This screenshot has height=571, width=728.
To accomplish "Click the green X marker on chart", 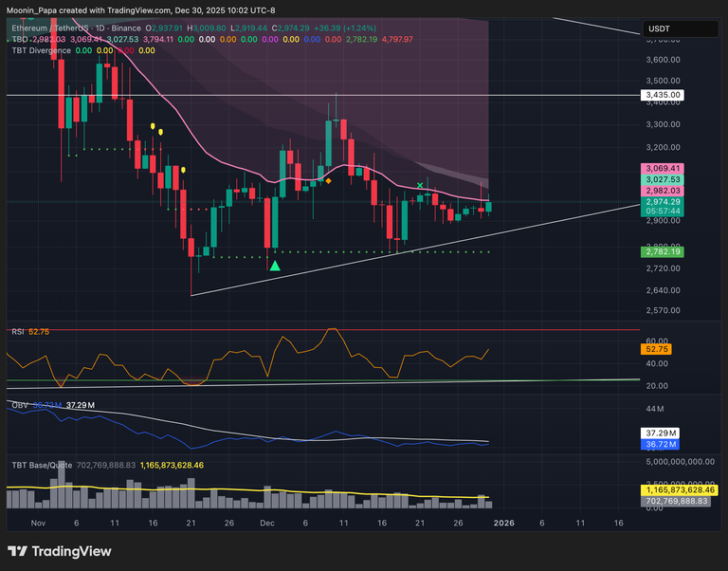I will coord(420,186).
